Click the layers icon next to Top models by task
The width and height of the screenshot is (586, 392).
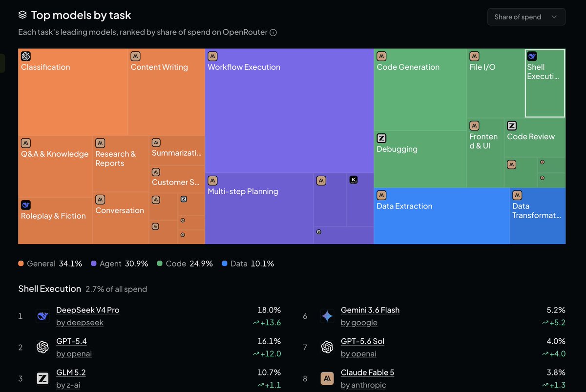tap(22, 15)
